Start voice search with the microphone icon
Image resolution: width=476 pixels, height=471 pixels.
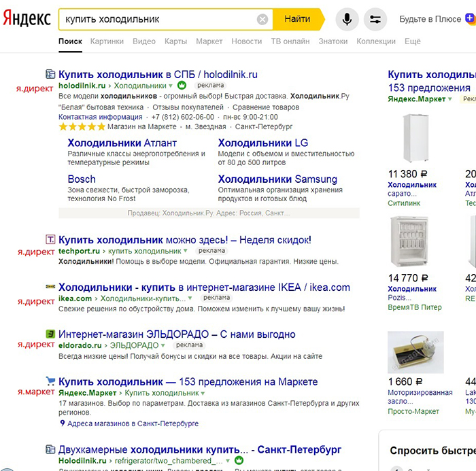[x=347, y=20]
